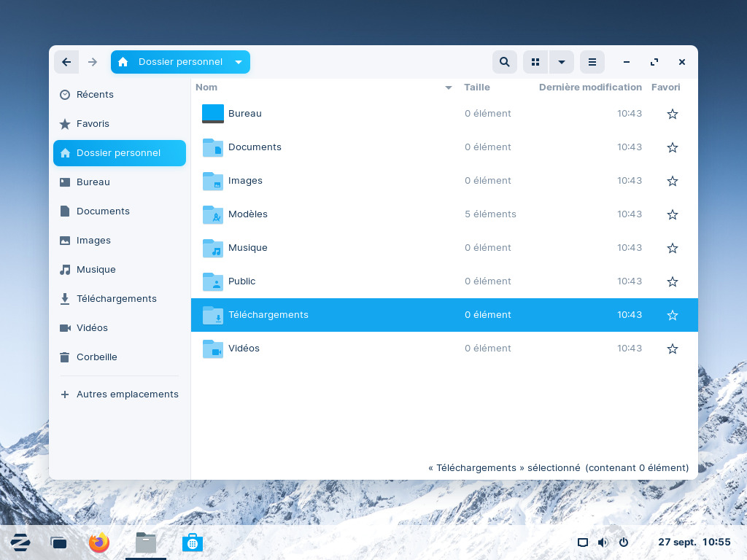
Task: Open the software store taskbar icon
Action: click(x=193, y=542)
